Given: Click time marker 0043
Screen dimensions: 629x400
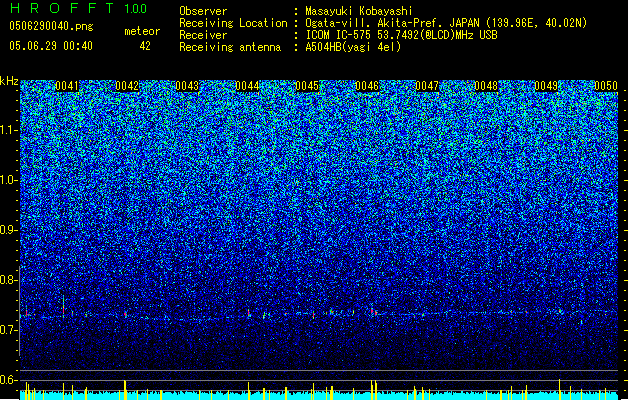Looking at the screenshot, I should point(187,86).
